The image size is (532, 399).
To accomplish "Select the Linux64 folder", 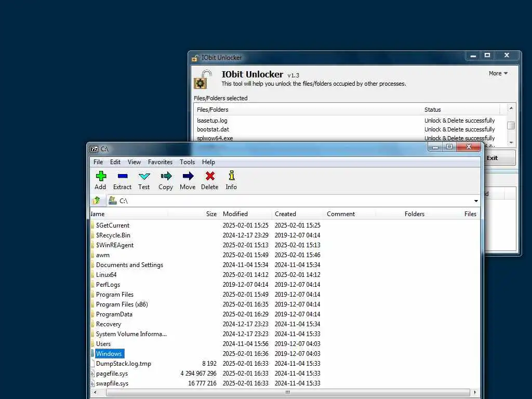I will click(x=106, y=275).
